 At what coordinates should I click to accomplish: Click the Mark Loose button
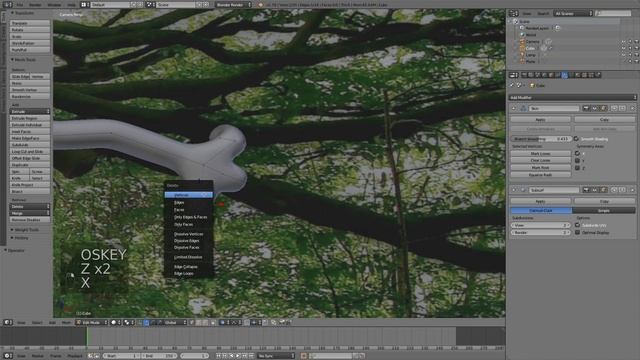pyautogui.click(x=540, y=153)
